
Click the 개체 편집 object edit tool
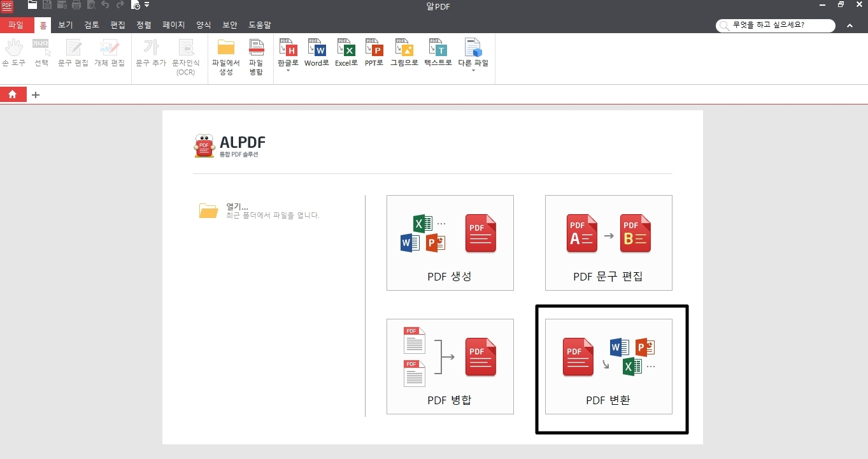[110, 53]
